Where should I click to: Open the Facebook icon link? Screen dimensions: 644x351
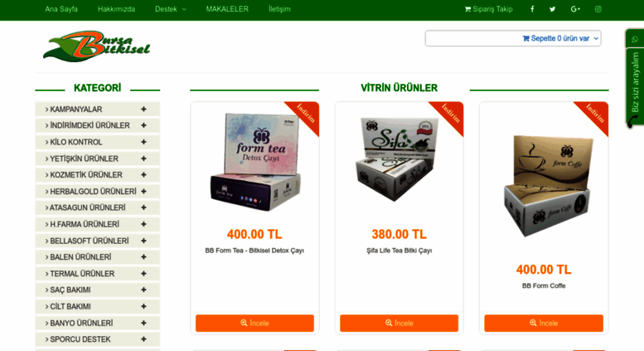(532, 9)
